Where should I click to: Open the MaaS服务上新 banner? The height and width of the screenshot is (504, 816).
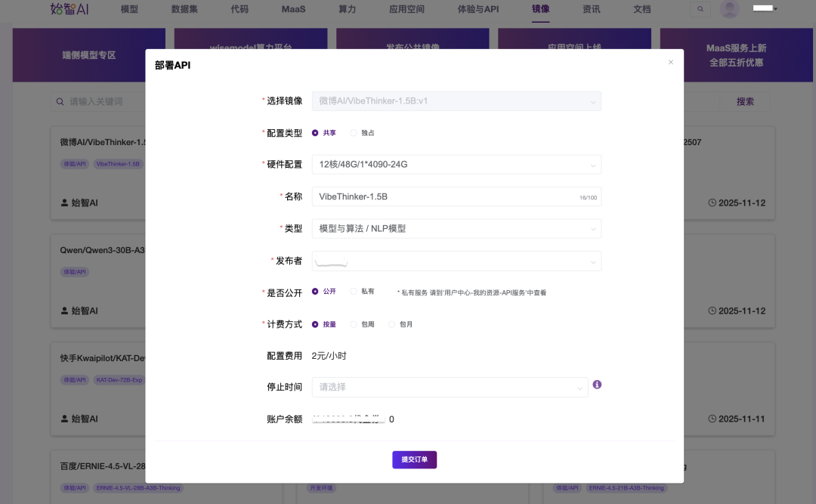coord(737,54)
